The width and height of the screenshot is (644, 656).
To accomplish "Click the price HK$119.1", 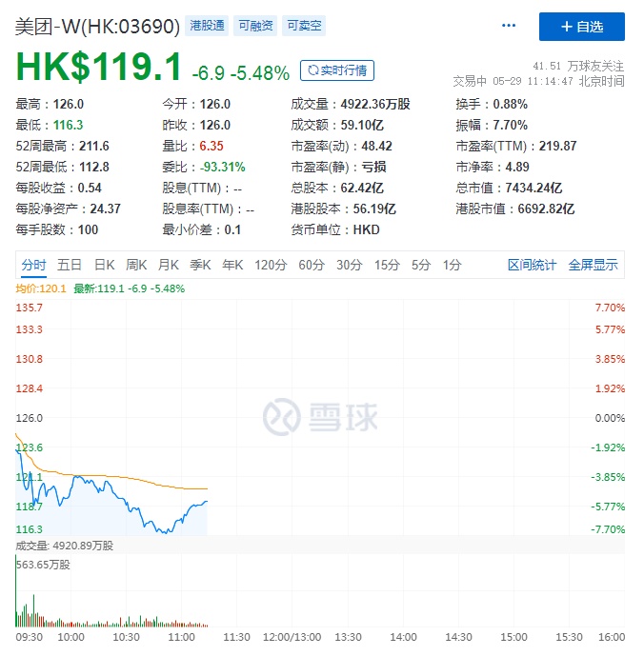I will [x=99, y=67].
